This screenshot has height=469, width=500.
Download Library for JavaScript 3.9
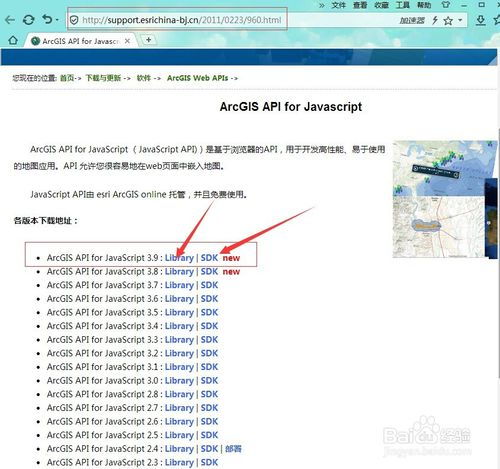pyautogui.click(x=179, y=258)
